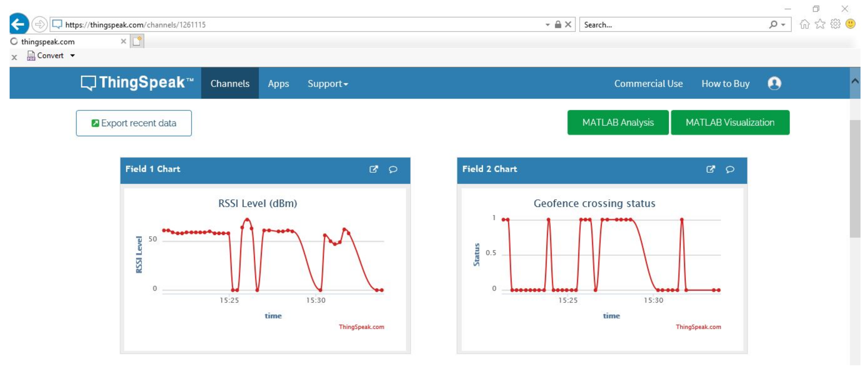
Task: Expand the Convert toolbar dropdown arrow
Action: tap(72, 56)
